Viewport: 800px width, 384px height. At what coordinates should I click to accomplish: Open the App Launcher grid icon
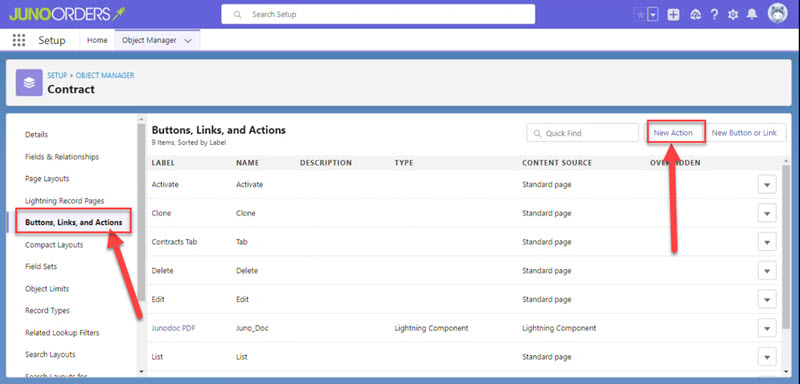click(x=19, y=40)
